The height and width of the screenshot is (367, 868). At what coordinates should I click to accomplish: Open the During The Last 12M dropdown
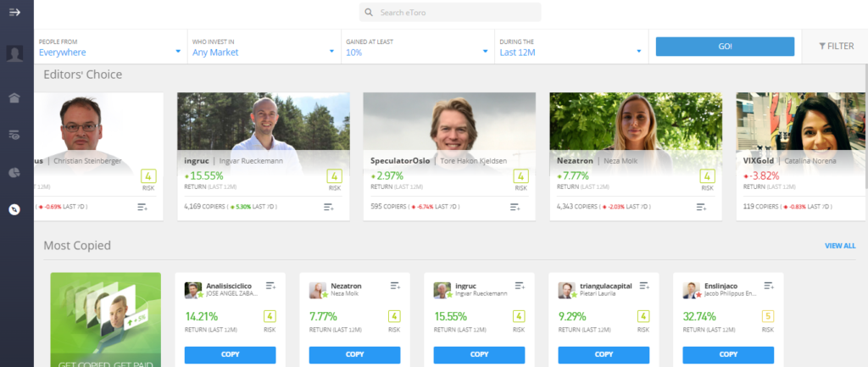571,47
